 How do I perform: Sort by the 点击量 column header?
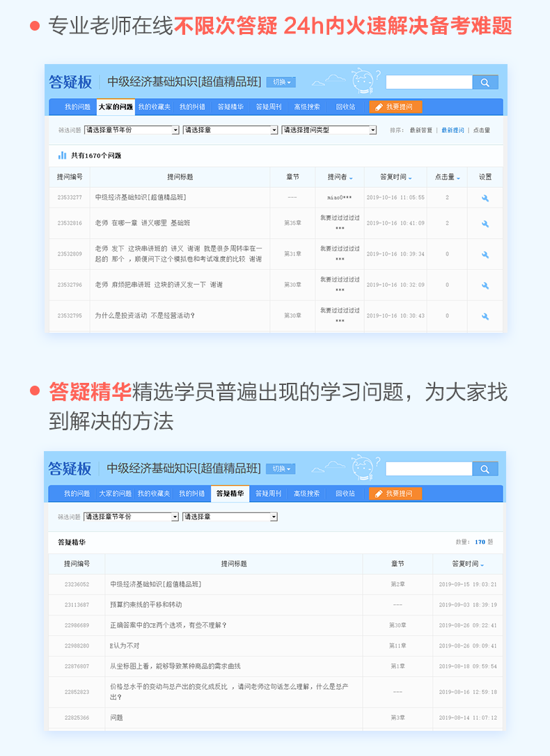[448, 178]
